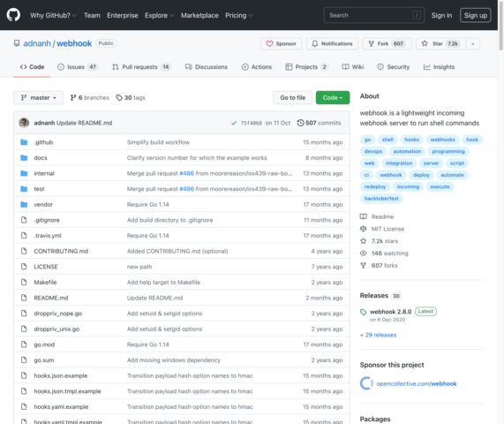The height and width of the screenshot is (424, 504).
Task: Expand the dropdown arrow next to Star
Action: pyautogui.click(x=473, y=44)
